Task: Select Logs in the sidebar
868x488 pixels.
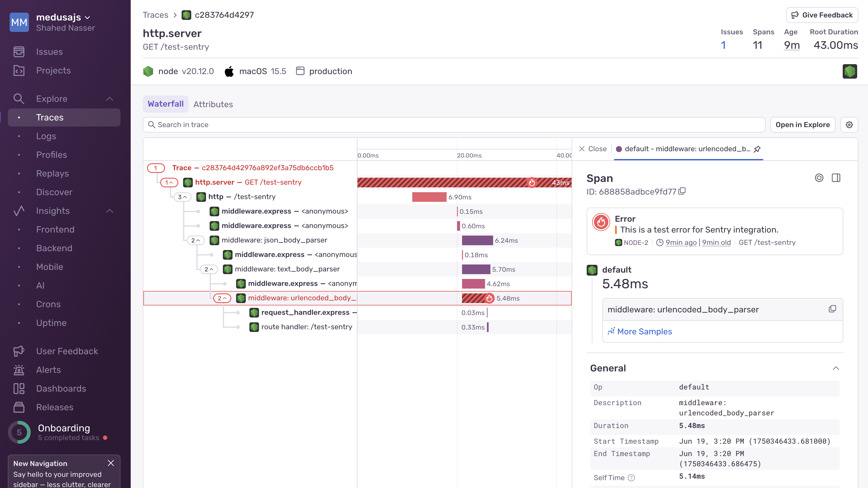Action: coord(46,136)
